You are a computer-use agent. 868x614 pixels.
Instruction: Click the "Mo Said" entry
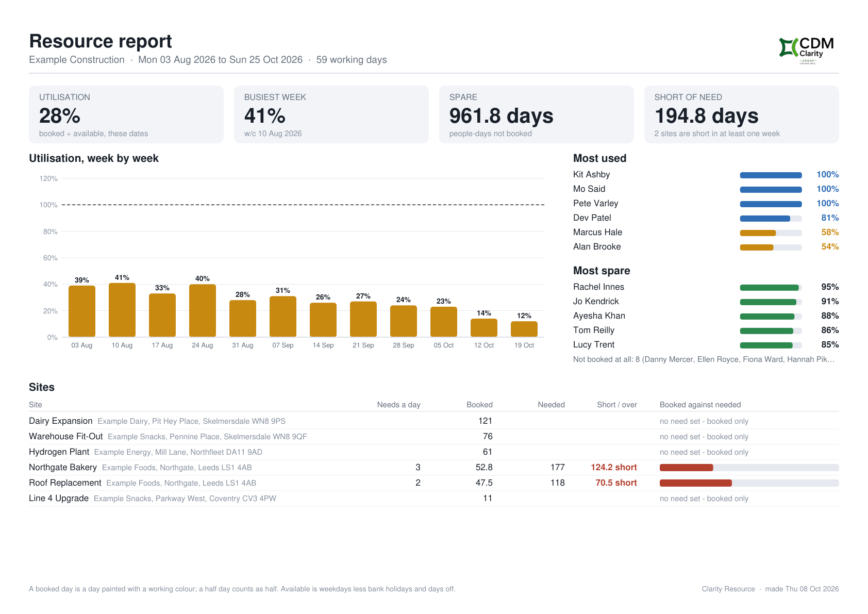point(589,189)
